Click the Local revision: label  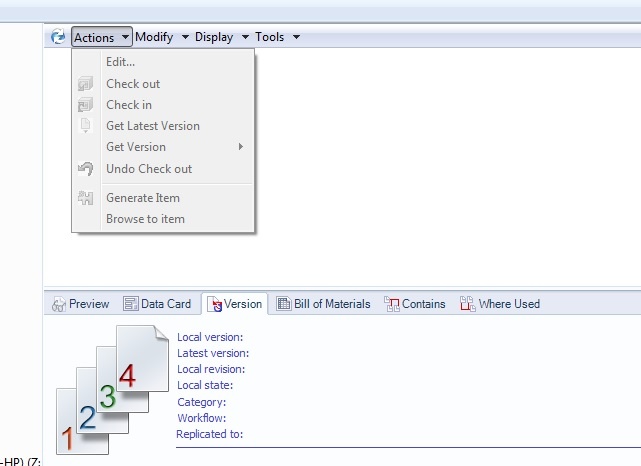pyautogui.click(x=211, y=369)
